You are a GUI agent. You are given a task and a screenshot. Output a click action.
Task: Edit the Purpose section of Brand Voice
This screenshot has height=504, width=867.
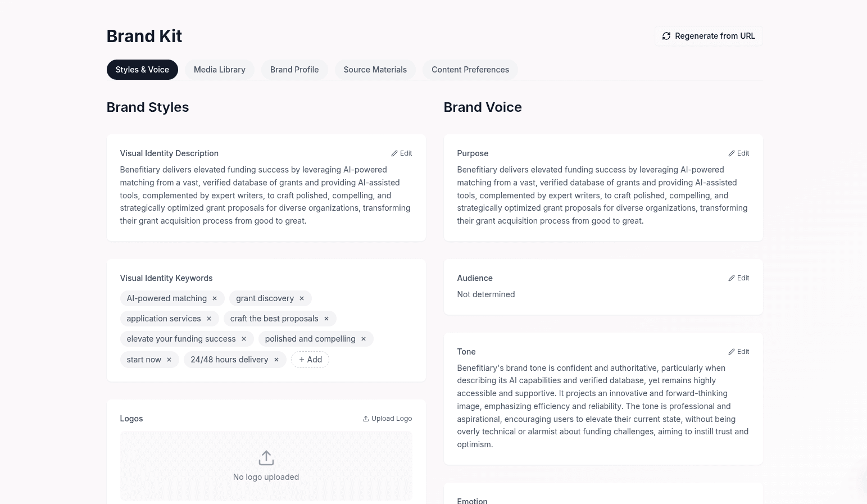738,153
